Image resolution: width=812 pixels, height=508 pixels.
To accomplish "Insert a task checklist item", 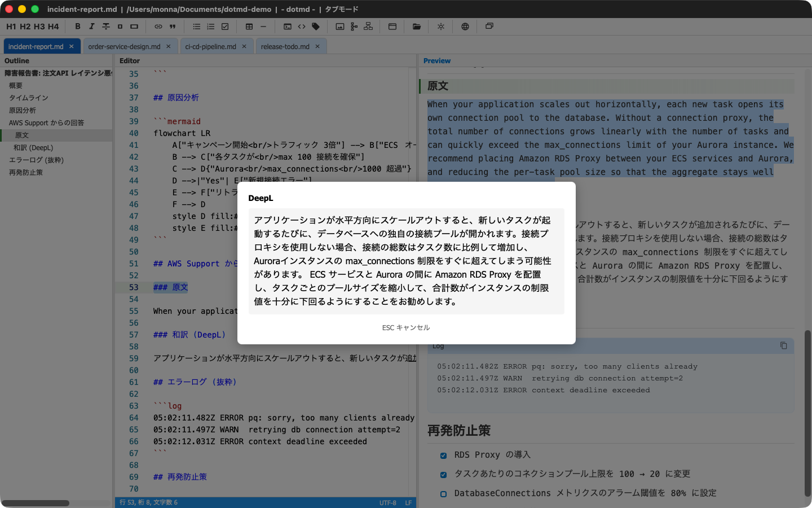I will 225,27.
